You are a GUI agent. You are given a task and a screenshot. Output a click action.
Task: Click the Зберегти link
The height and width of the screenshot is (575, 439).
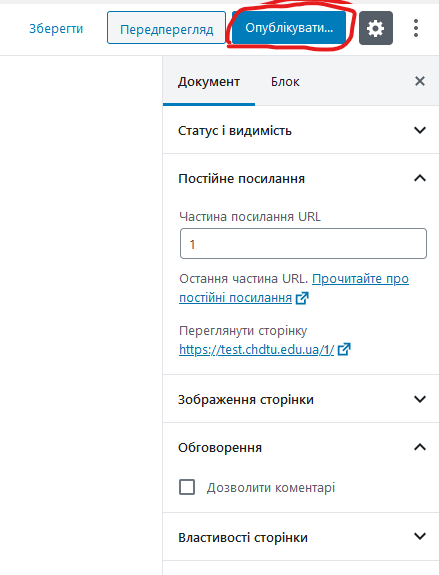tap(56, 28)
